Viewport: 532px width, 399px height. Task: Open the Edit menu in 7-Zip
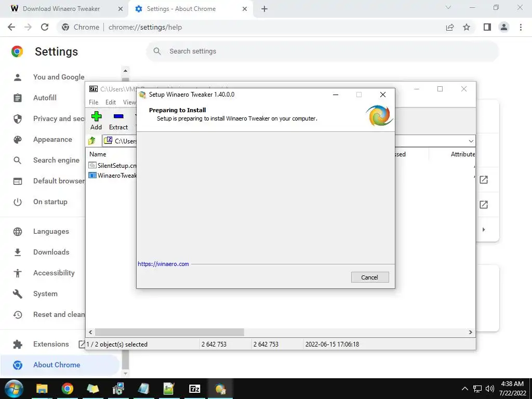pos(111,102)
